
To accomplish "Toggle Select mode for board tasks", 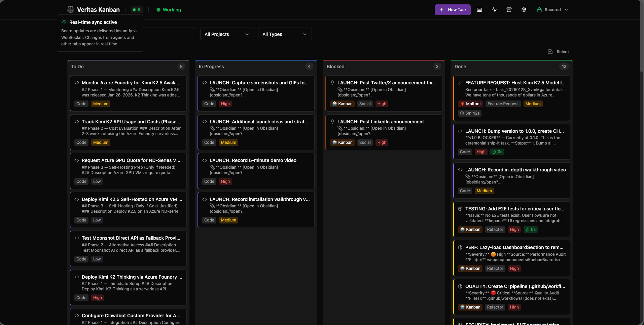I will click(x=558, y=52).
